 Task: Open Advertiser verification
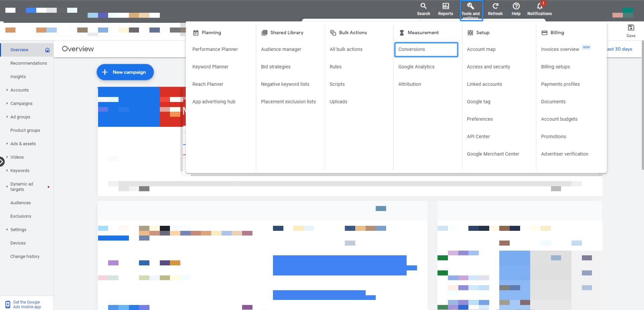tap(564, 154)
